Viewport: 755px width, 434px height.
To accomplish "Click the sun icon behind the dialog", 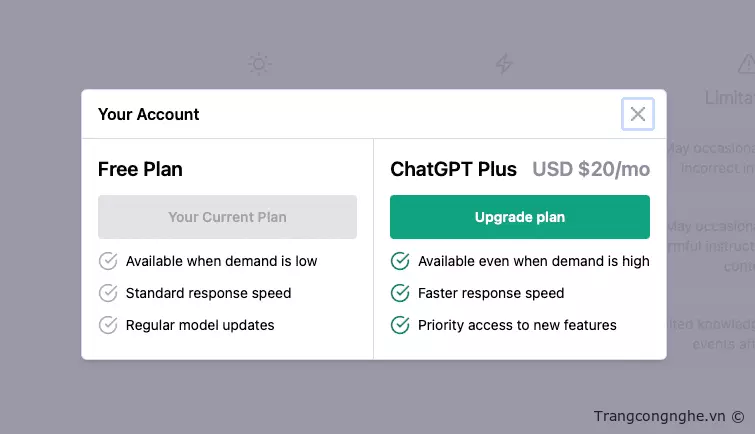I will click(x=260, y=65).
